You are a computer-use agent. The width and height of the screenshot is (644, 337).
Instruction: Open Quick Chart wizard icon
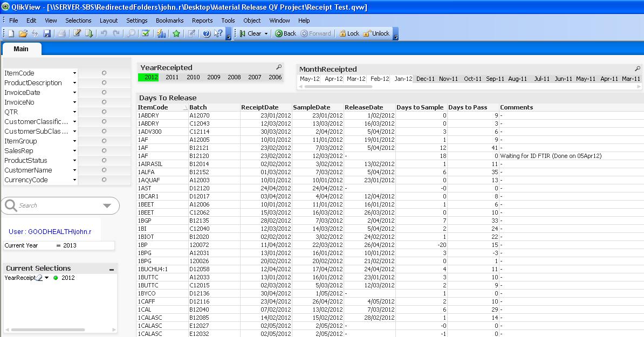coord(161,33)
